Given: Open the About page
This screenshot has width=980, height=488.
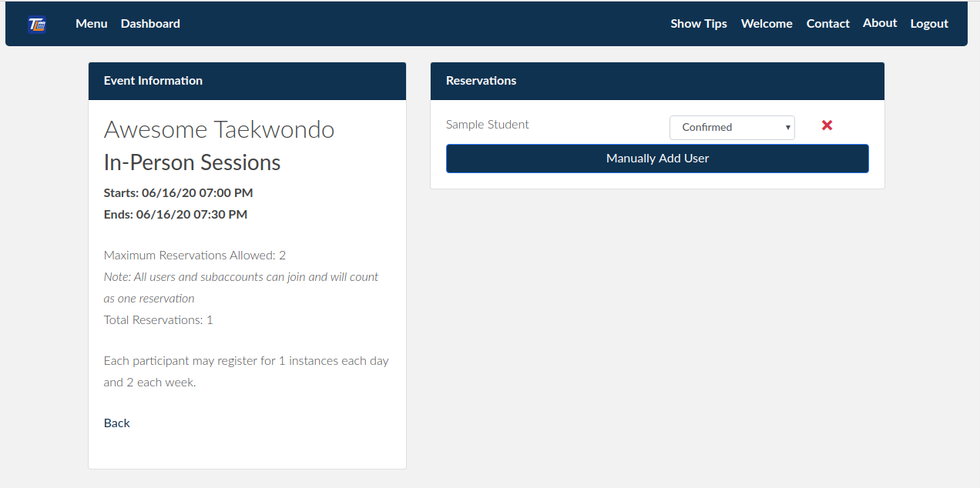Looking at the screenshot, I should coord(879,22).
